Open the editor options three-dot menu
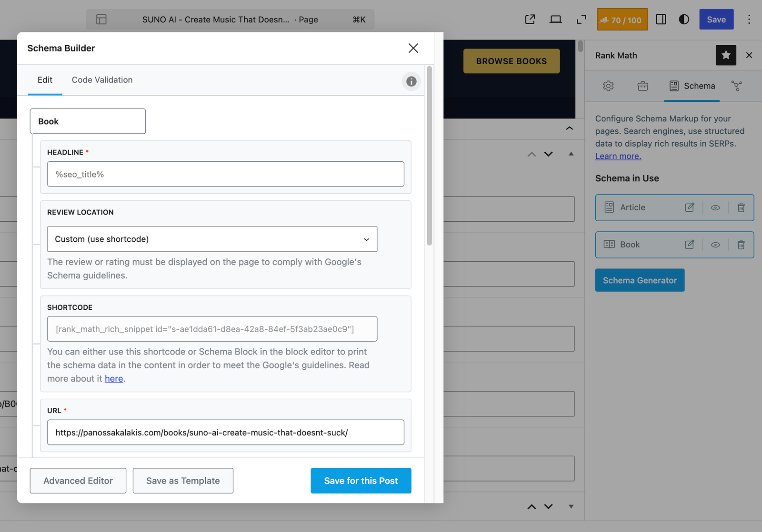This screenshot has height=532, width=762. (749, 20)
